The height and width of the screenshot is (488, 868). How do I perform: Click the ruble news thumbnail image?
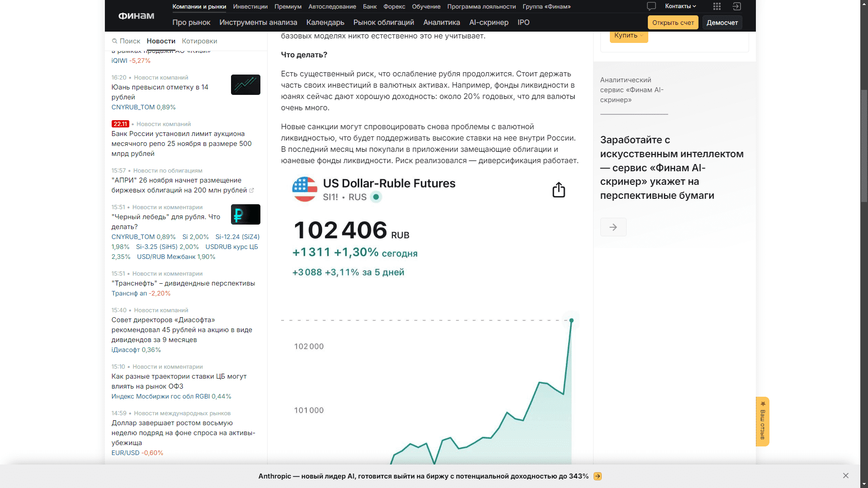click(245, 214)
